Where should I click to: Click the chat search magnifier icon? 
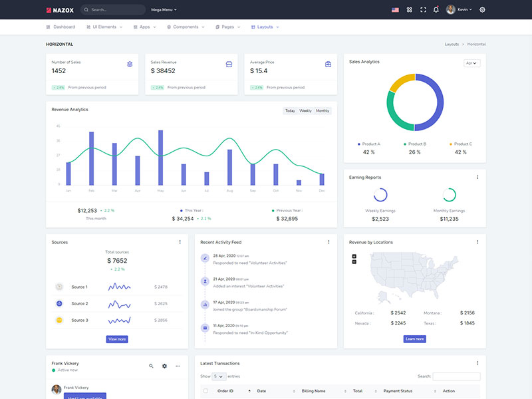click(x=151, y=366)
